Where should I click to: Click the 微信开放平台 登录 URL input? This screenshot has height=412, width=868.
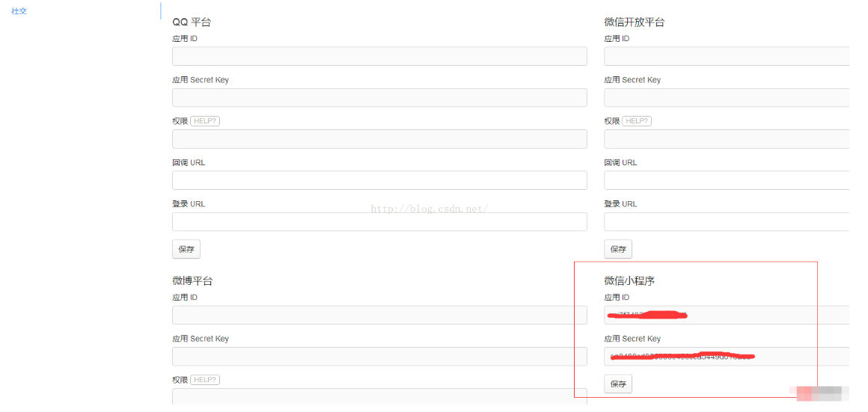click(727, 222)
